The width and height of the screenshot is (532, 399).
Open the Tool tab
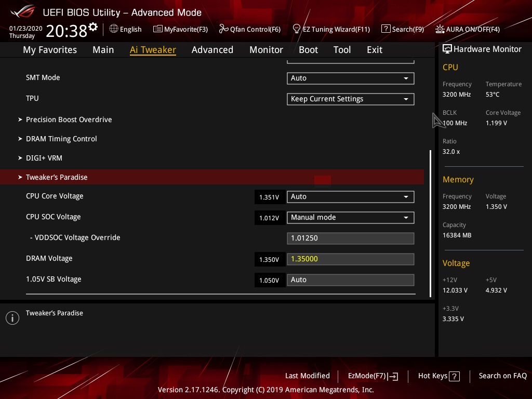342,50
